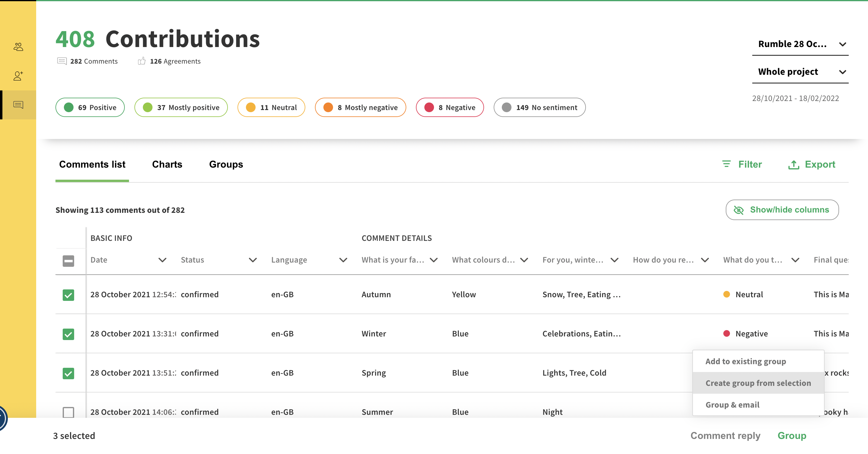Click the Export upload icon
The image size is (868, 454).
point(794,165)
